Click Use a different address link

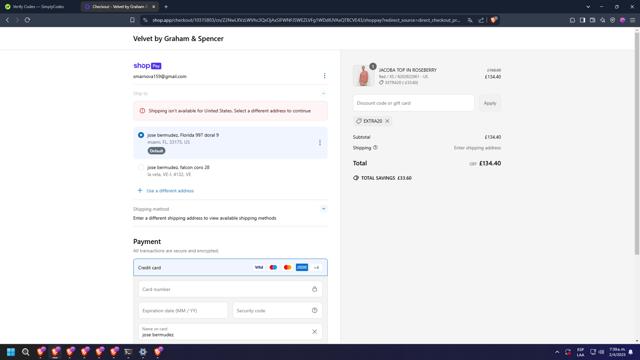pos(170,191)
